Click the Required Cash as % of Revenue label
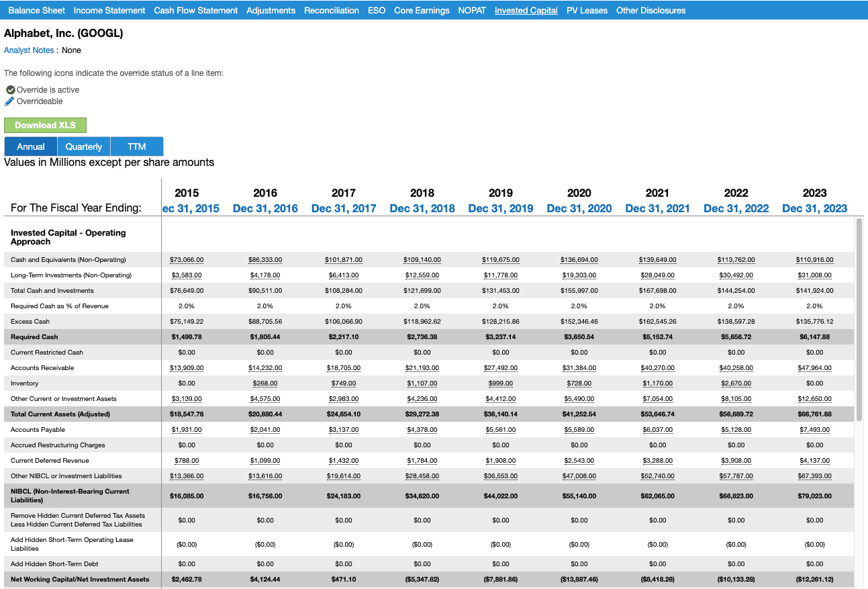This screenshot has width=868, height=589. pos(60,306)
